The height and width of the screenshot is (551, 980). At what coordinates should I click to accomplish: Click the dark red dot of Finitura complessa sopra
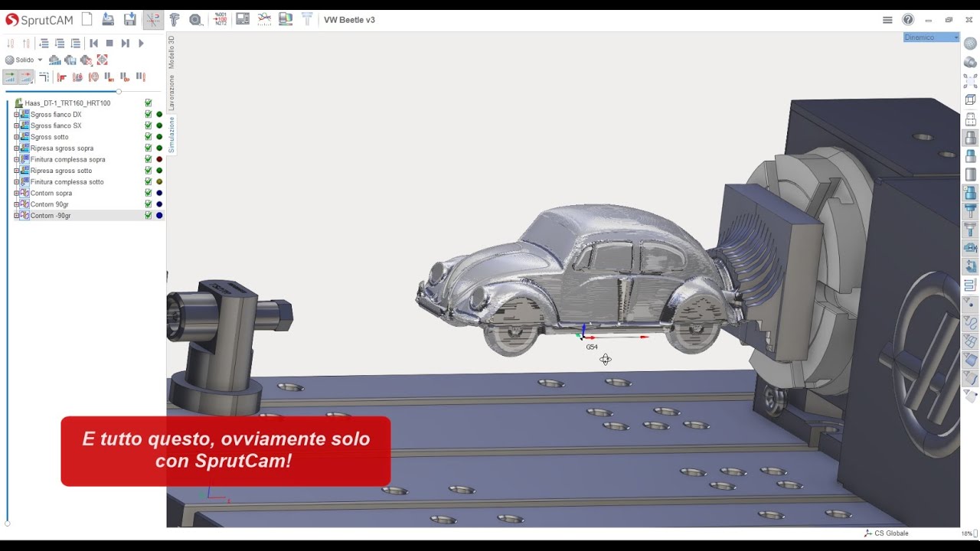[159, 159]
